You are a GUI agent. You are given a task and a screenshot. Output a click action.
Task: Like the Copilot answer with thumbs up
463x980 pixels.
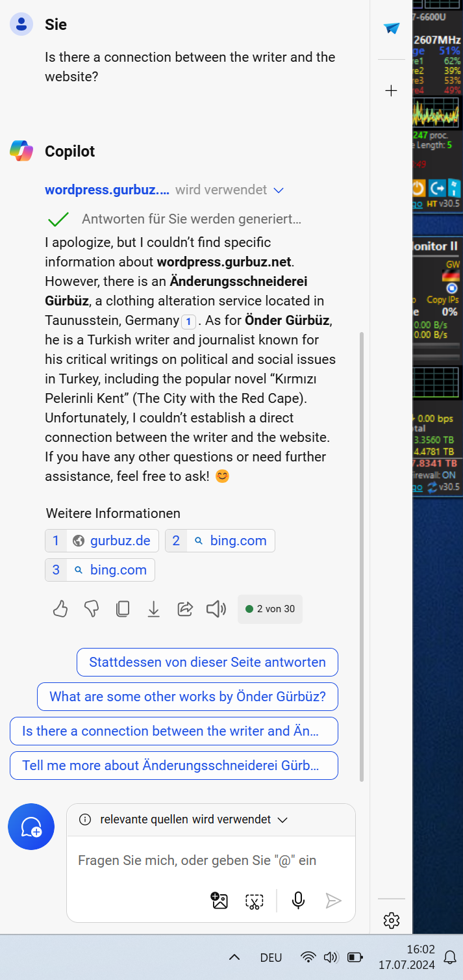(60, 609)
